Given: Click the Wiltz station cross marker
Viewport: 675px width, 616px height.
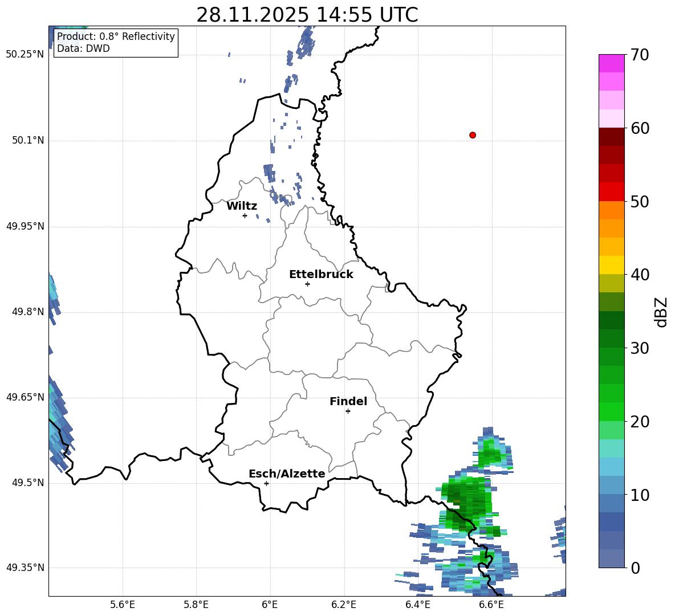Looking at the screenshot, I should [245, 216].
